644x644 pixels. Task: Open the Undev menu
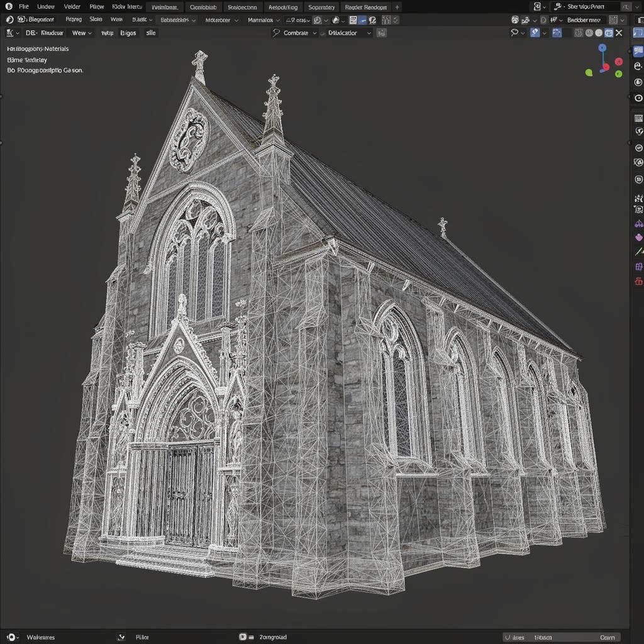pos(45,6)
